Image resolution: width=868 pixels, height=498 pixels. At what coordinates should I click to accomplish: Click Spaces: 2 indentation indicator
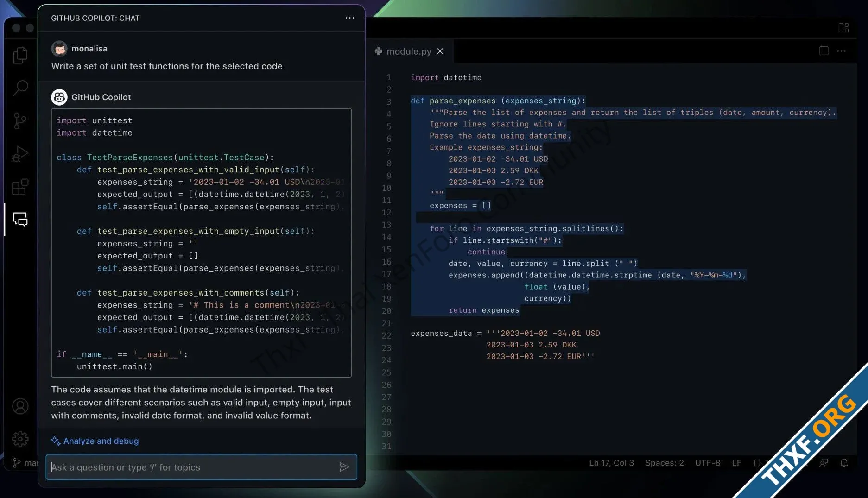tap(664, 463)
